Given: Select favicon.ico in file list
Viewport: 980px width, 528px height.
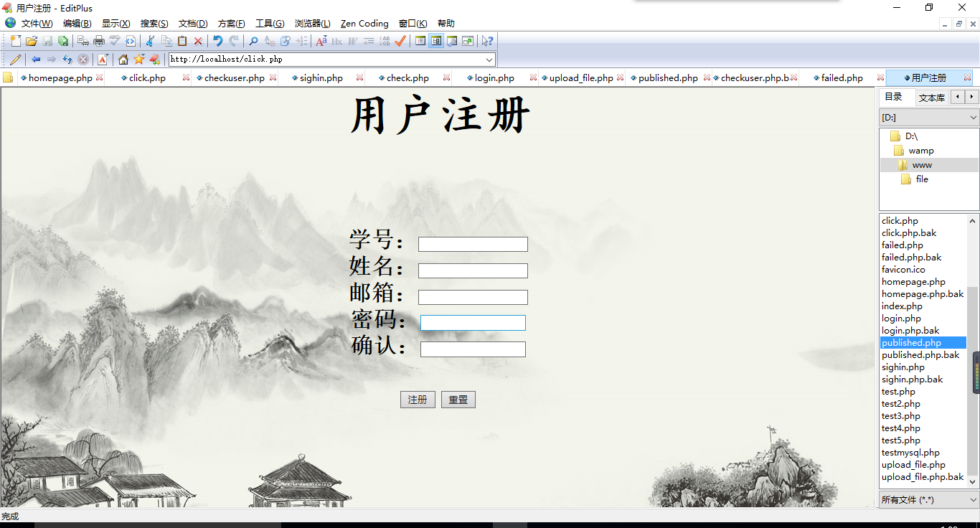Looking at the screenshot, I should pos(903,270).
